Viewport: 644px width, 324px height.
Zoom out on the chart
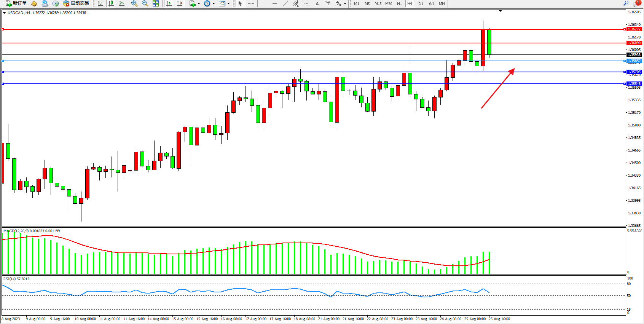(x=145, y=3)
